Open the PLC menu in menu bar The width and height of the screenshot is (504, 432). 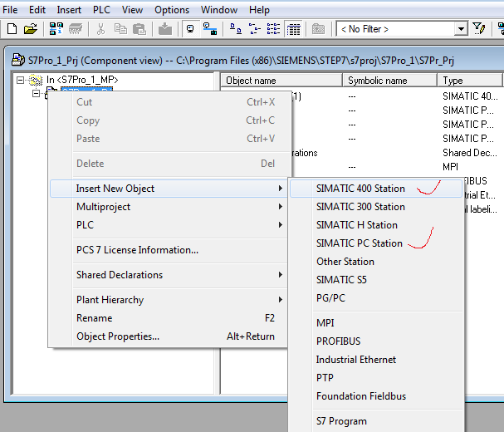[101, 10]
